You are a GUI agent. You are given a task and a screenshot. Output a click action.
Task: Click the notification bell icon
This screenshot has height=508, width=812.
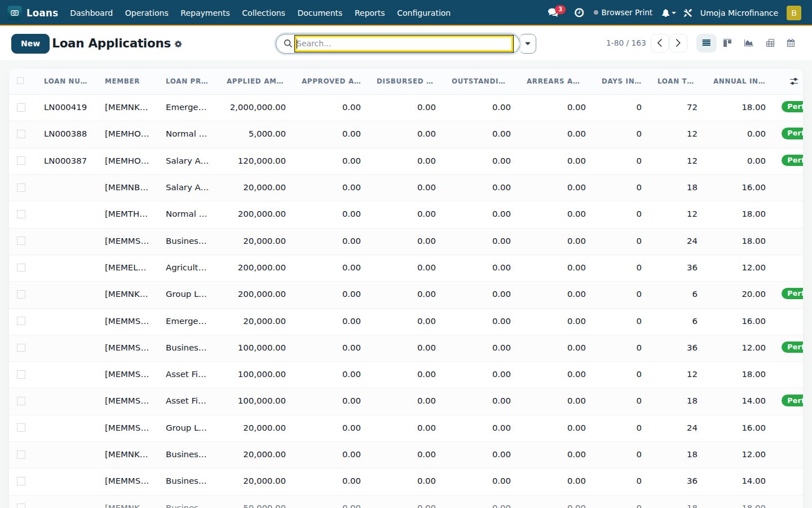pyautogui.click(x=669, y=12)
